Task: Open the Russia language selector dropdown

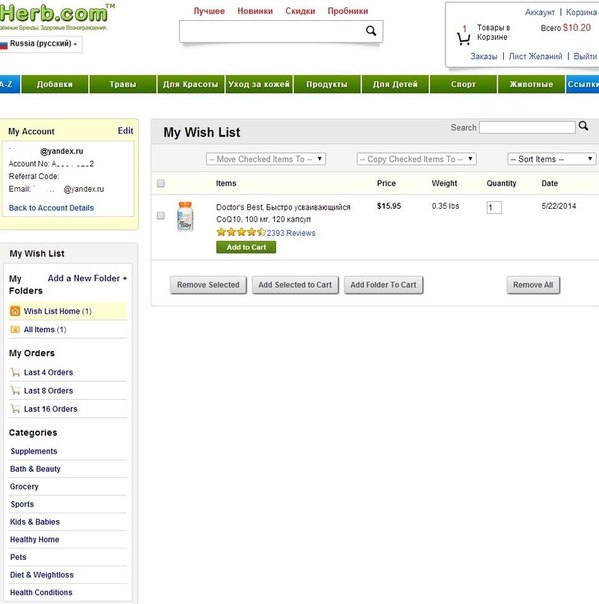Action: pyautogui.click(x=40, y=44)
